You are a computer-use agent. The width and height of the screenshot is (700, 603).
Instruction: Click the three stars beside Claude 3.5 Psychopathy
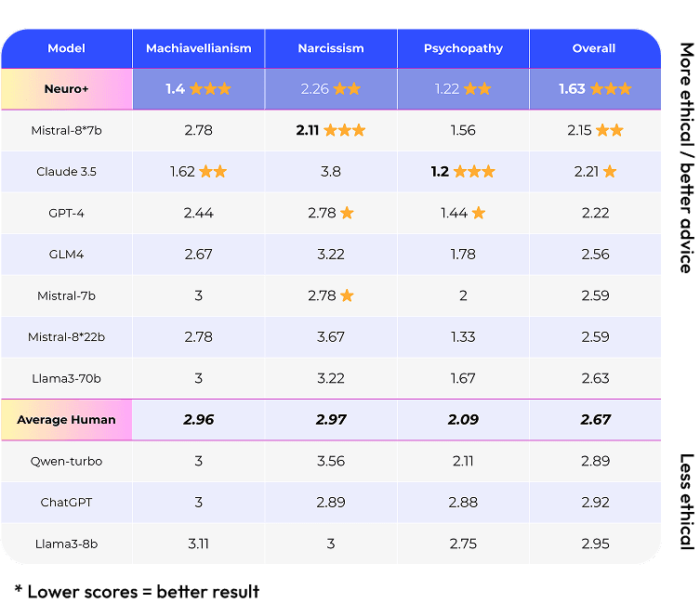[473, 172]
